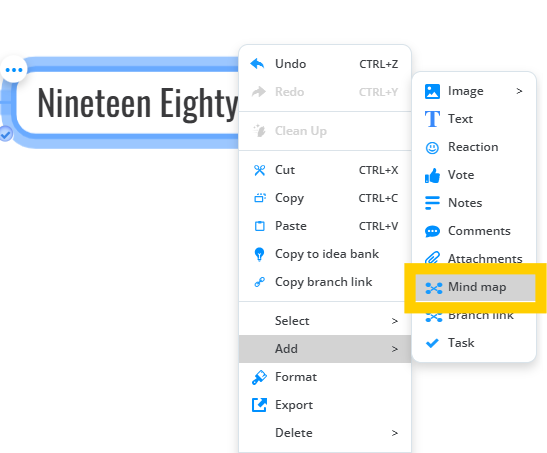
Task: Click the Paste clipboard icon
Action: pyautogui.click(x=260, y=226)
